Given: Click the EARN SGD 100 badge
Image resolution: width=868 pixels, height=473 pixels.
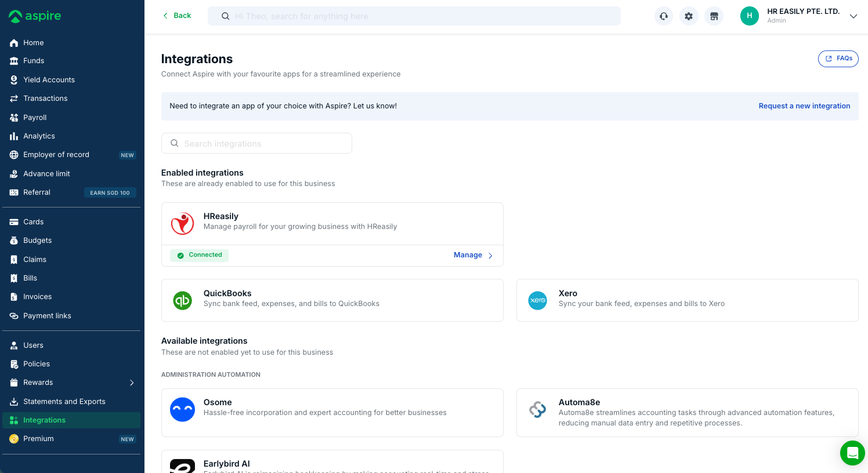Looking at the screenshot, I should click(x=110, y=192).
